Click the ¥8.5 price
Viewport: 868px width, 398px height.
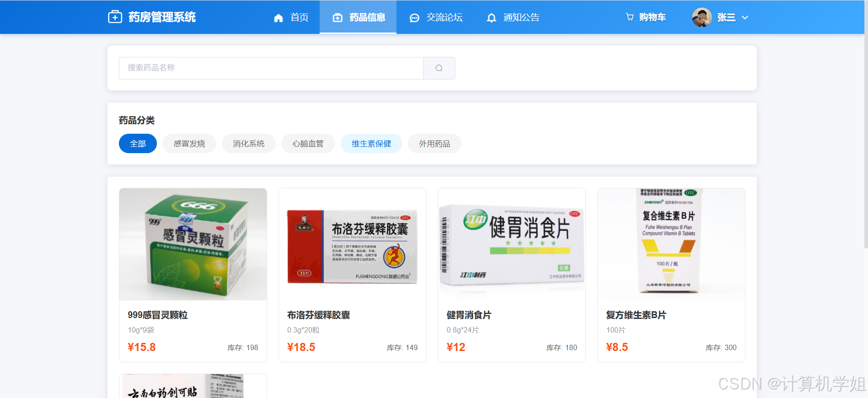coord(617,347)
